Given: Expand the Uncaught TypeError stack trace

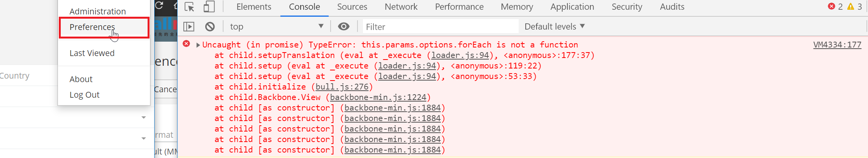Looking at the screenshot, I should pos(198,45).
